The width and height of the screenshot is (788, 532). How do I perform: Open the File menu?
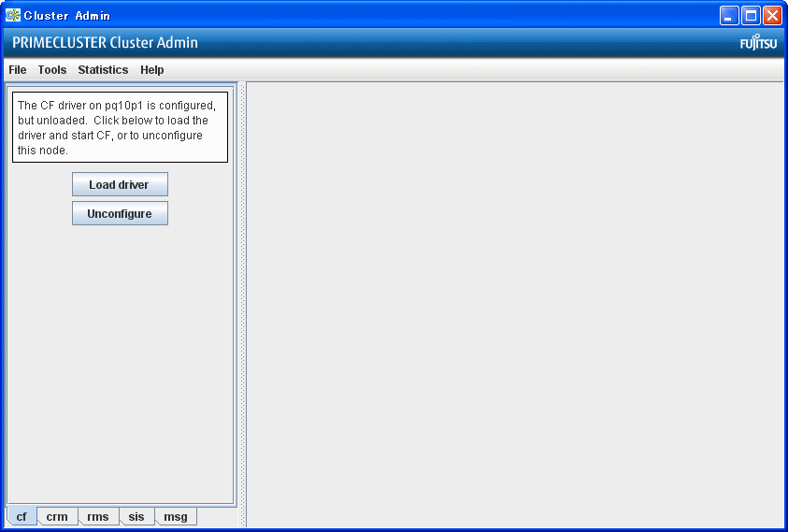[18, 70]
